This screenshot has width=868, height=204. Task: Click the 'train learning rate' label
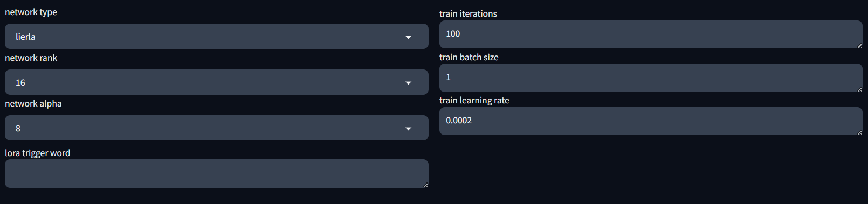(x=474, y=100)
